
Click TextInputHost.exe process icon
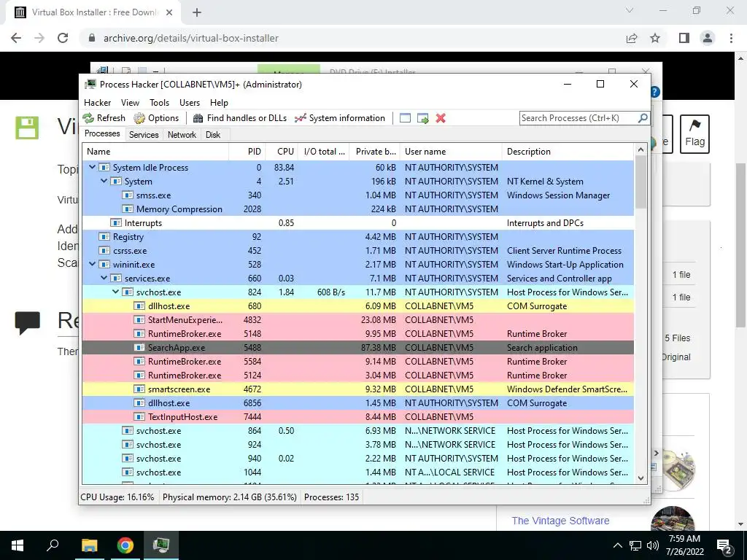[x=139, y=416]
